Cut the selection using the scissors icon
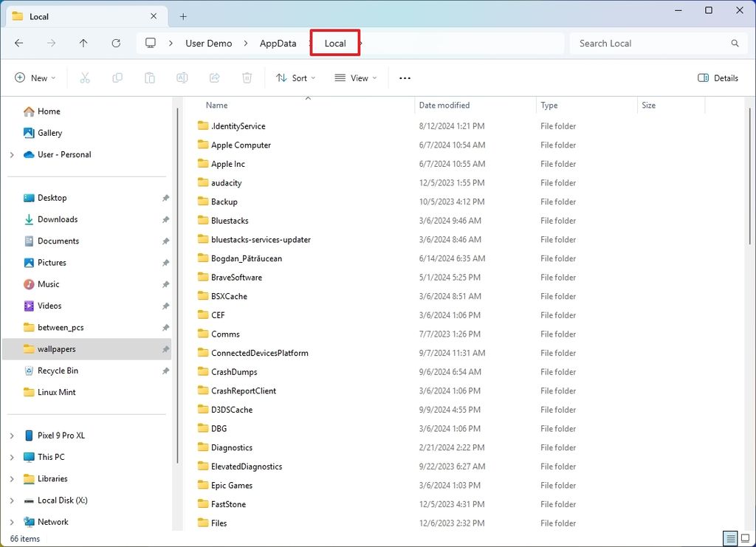 point(85,78)
